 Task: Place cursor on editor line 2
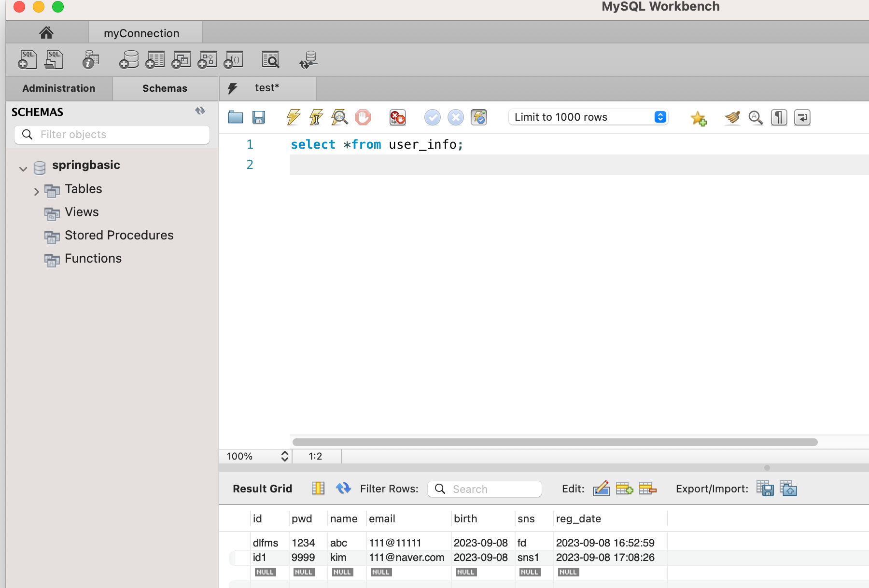coord(579,165)
